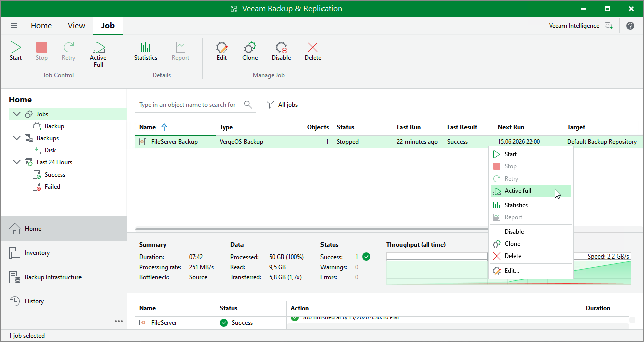Open Veeam Intelligence assistant

(581, 26)
